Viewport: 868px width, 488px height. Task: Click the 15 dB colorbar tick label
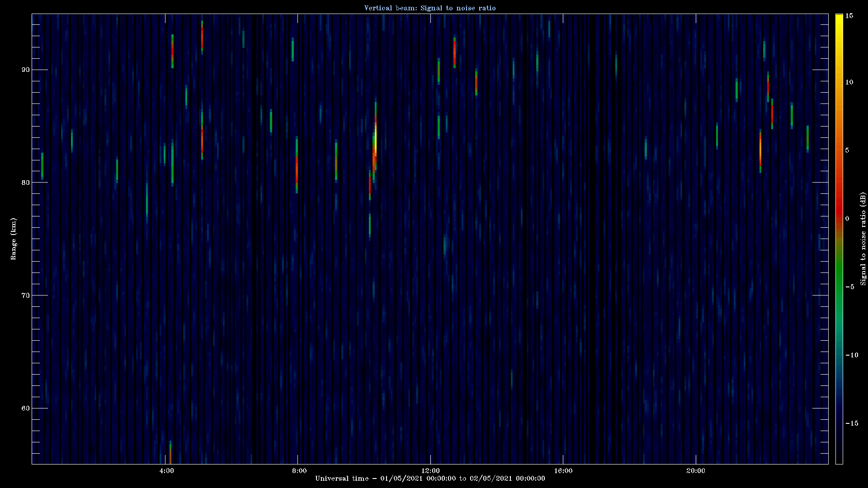coord(849,15)
